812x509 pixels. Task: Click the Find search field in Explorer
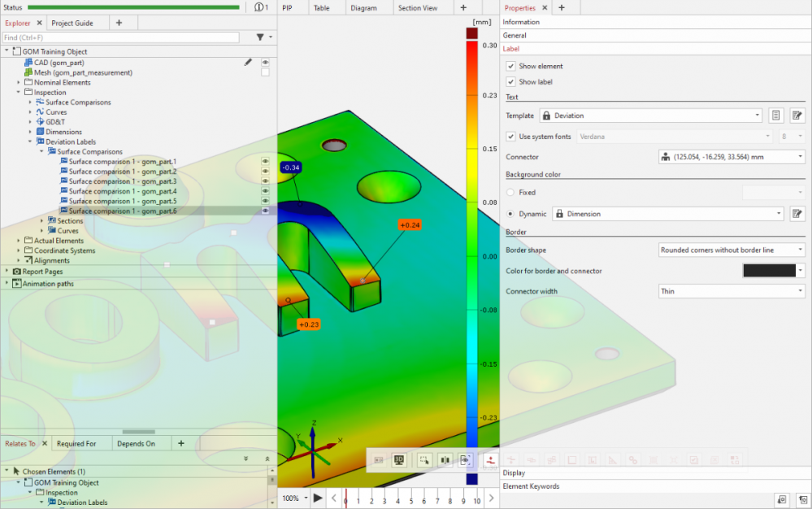click(x=120, y=37)
